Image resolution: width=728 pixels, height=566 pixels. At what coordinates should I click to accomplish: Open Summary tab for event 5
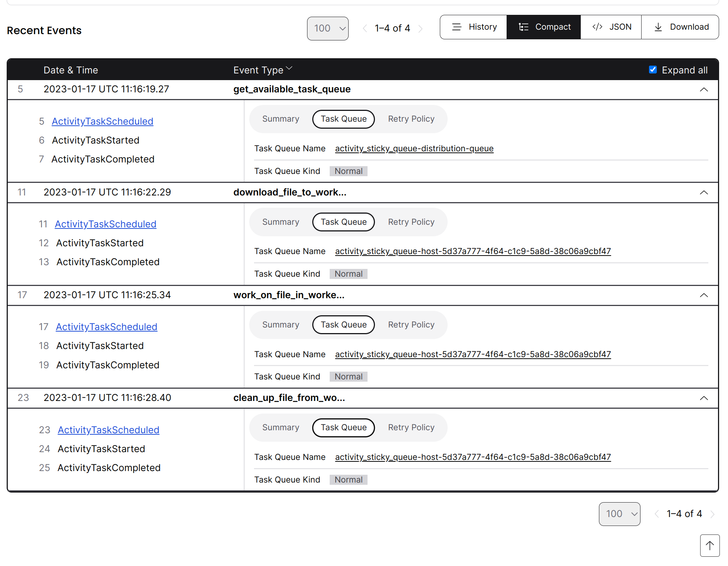pyautogui.click(x=281, y=119)
